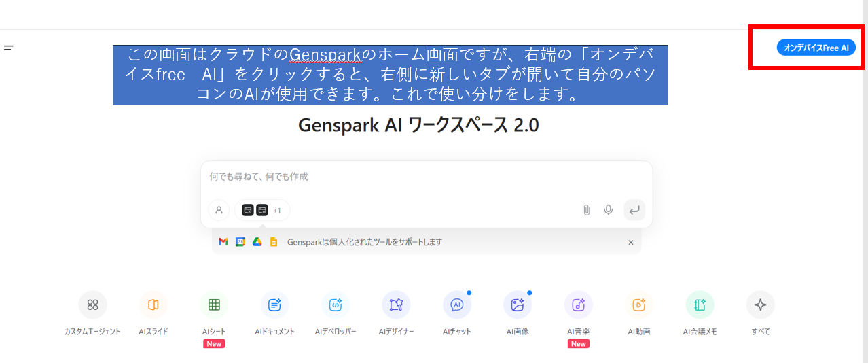The height and width of the screenshot is (363, 868).
Task: Open AIシート tool
Action: pyautogui.click(x=214, y=305)
